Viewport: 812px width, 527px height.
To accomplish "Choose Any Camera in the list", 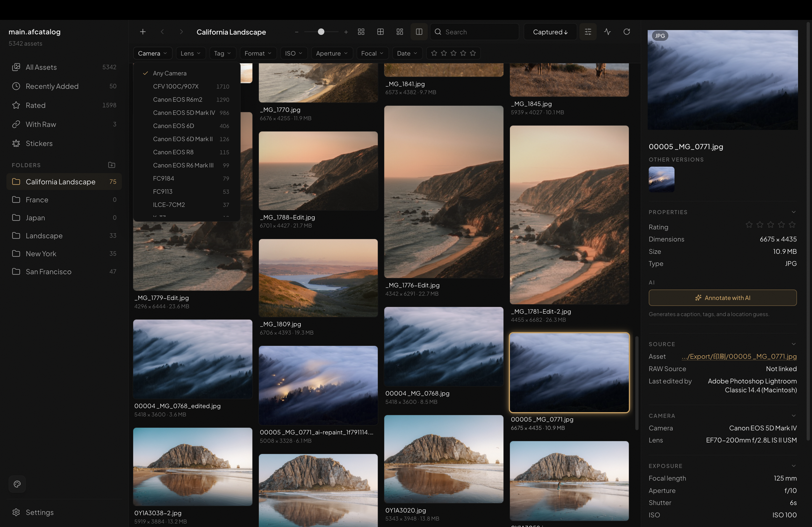I will pyautogui.click(x=187, y=73).
